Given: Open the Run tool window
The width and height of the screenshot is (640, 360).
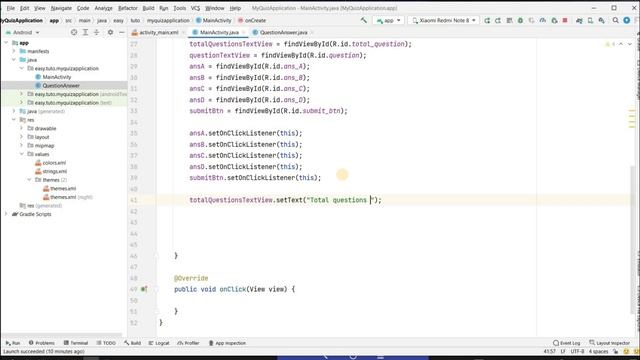Looking at the screenshot, I should (x=13, y=343).
